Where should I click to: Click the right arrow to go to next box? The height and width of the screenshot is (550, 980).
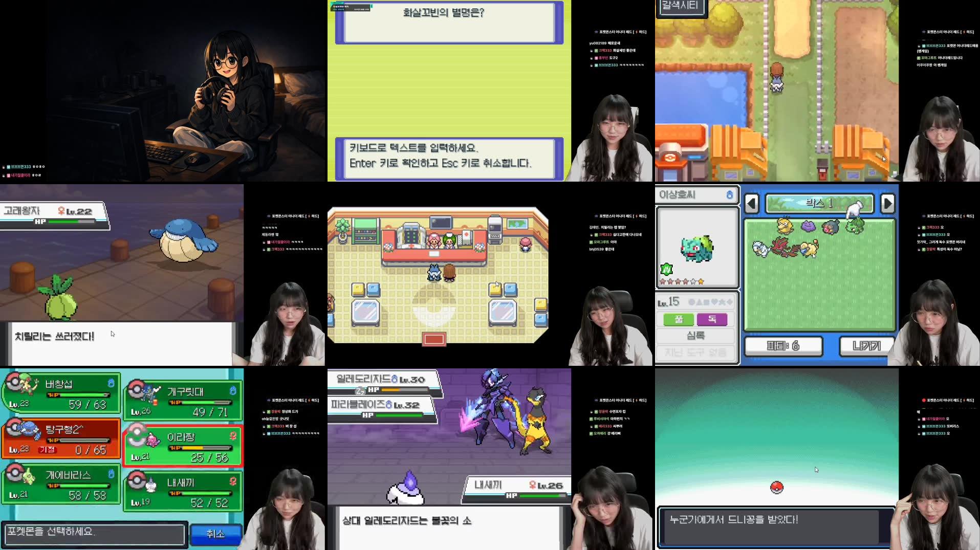point(889,203)
